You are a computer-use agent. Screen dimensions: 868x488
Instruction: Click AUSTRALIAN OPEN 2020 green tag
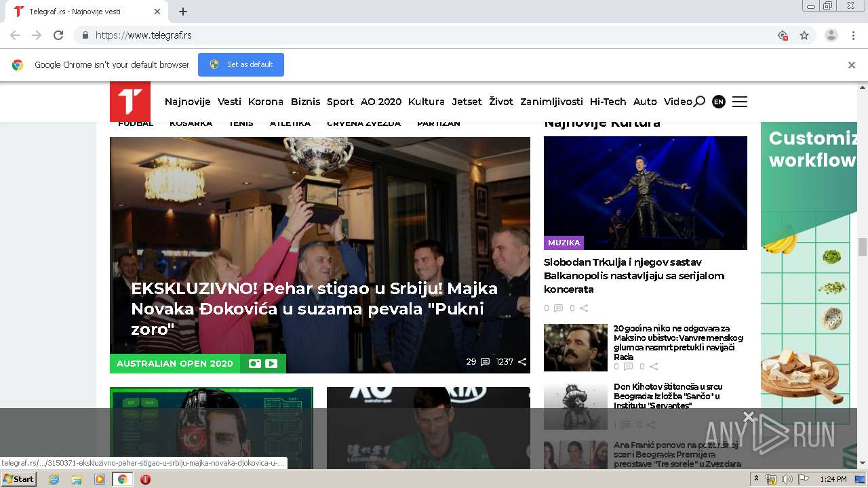tap(175, 363)
